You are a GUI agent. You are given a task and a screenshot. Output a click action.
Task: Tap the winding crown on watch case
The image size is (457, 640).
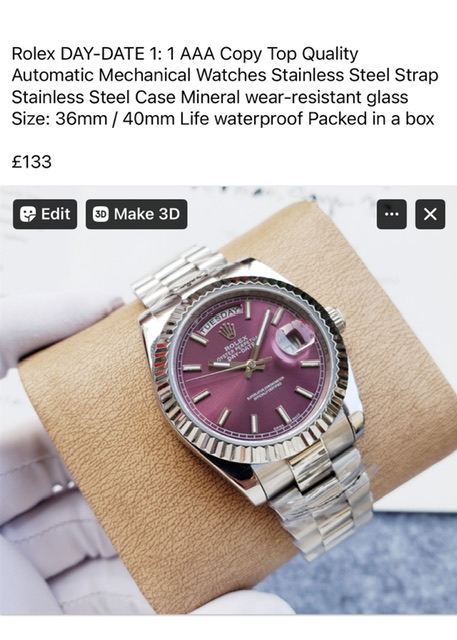tap(337, 318)
